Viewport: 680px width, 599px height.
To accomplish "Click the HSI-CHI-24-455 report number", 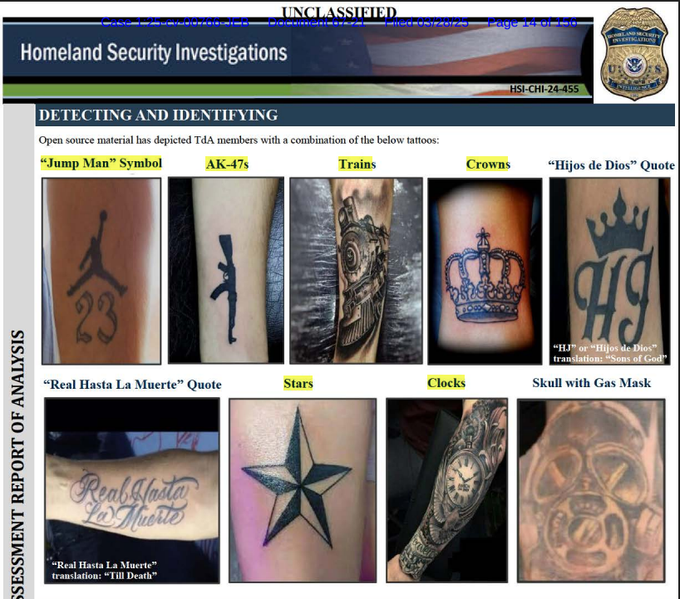I will point(544,89).
